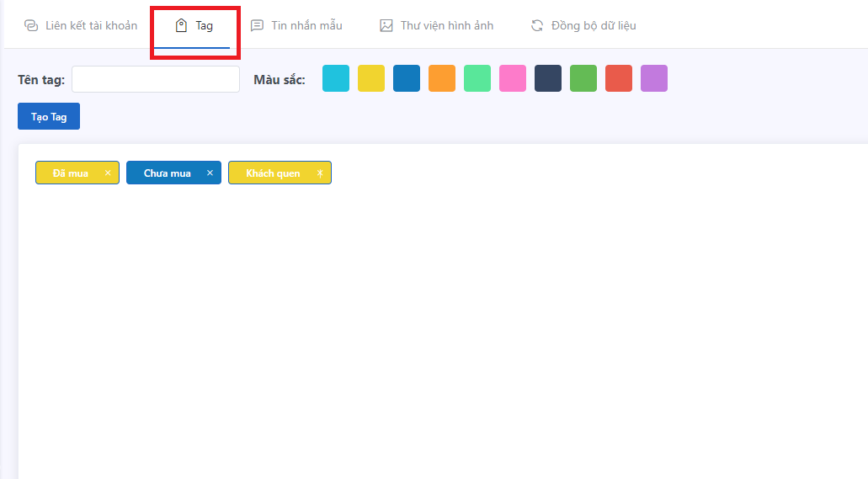The height and width of the screenshot is (479, 868).
Task: Pick the orange color swatch
Action: [442, 78]
